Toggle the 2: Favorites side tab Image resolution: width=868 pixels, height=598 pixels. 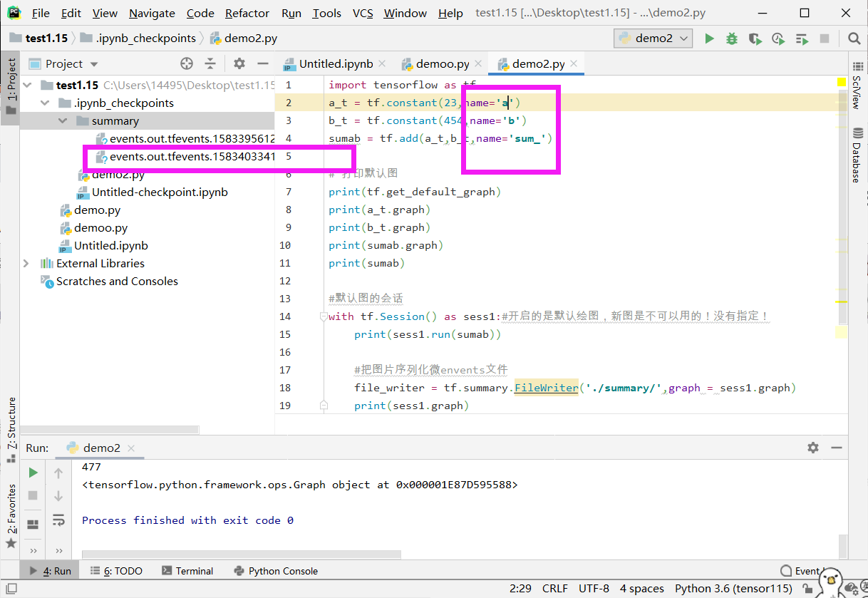[x=11, y=516]
